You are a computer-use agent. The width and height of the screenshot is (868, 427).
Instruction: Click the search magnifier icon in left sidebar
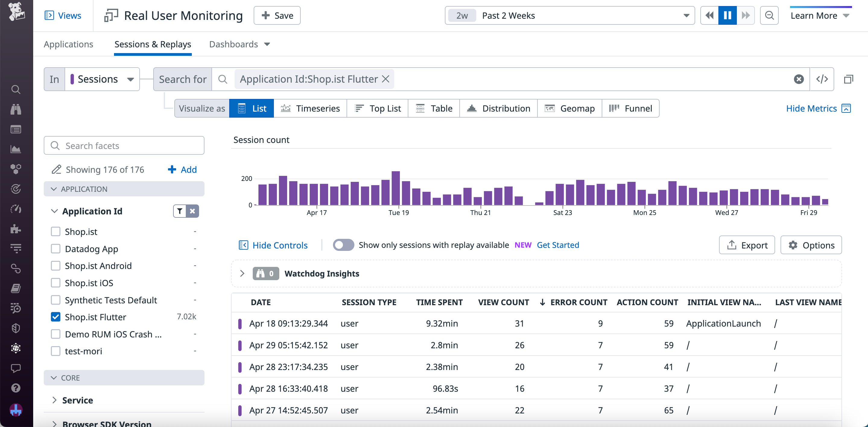[x=15, y=89]
